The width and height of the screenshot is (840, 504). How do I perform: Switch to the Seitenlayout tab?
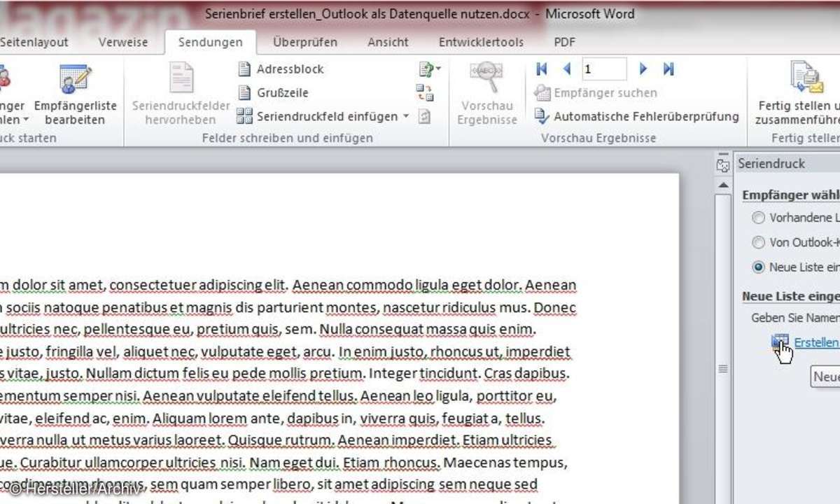point(34,42)
